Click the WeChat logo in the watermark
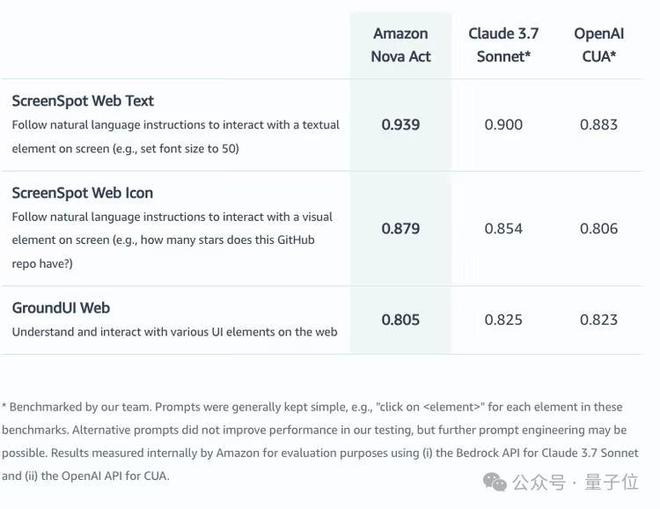660x509 pixels. coord(495,482)
